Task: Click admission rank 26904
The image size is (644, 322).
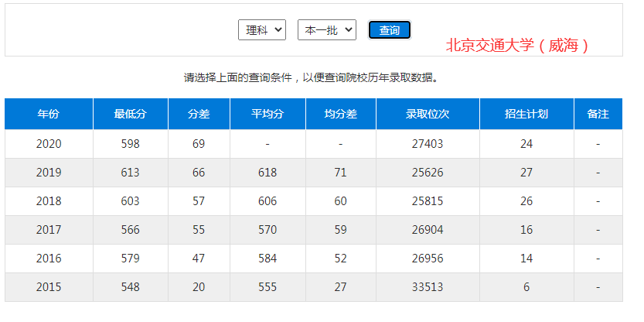Action: click(x=428, y=229)
